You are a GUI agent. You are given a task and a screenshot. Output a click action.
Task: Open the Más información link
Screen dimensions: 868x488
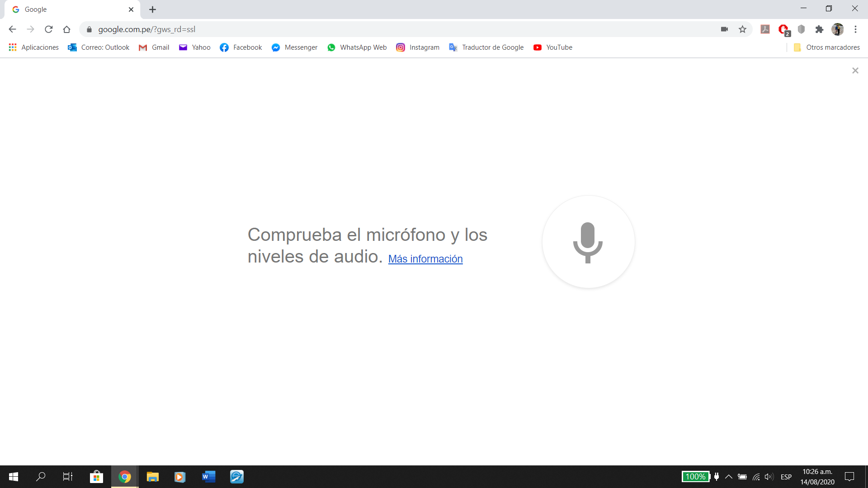click(x=425, y=259)
